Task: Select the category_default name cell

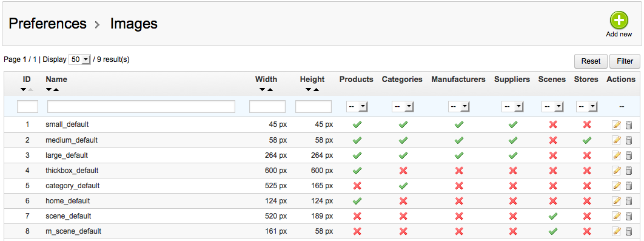Action: [x=73, y=186]
